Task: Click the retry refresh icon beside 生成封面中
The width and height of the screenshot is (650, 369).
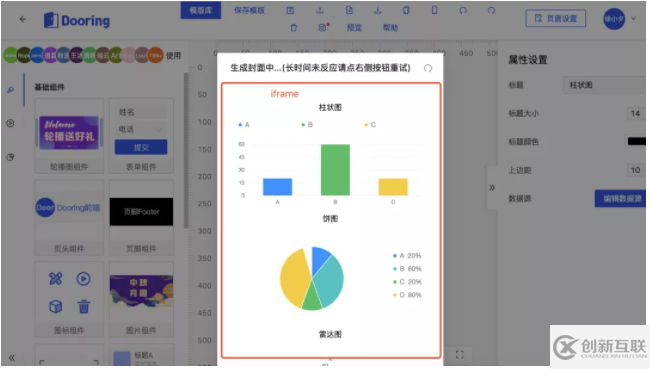Action: click(x=428, y=68)
